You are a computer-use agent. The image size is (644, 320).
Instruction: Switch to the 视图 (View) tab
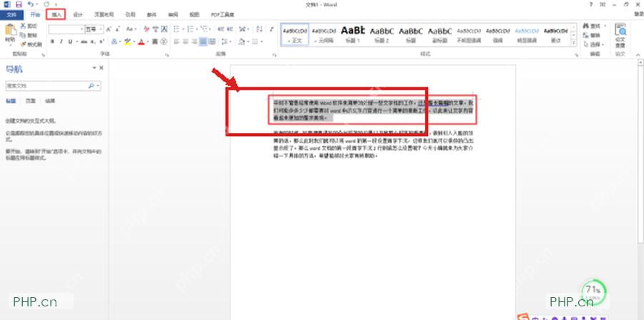(x=194, y=15)
